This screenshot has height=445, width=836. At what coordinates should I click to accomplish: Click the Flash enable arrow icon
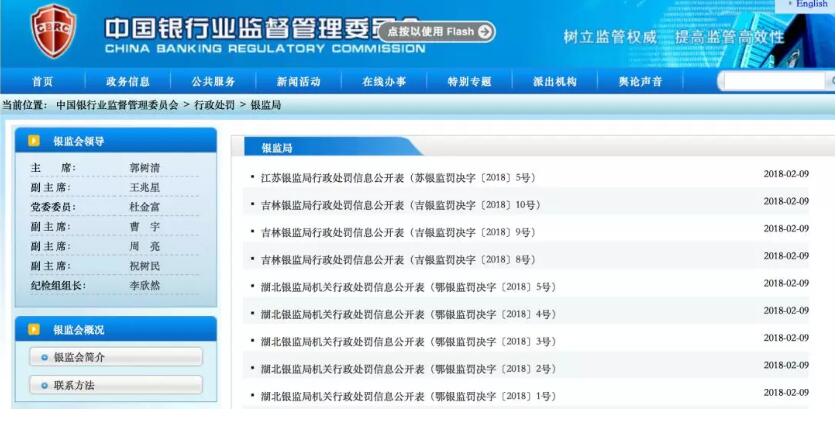pyautogui.click(x=485, y=31)
